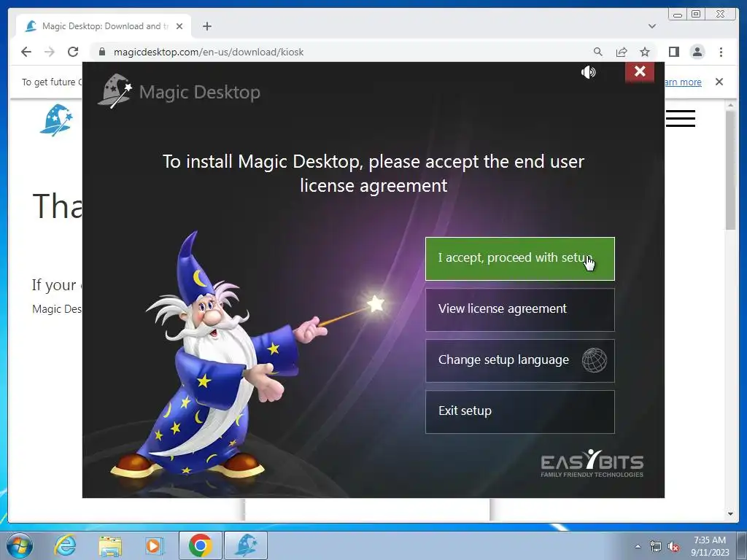The image size is (747, 560).
Task: Reload the Chrome page
Action: [x=73, y=52]
